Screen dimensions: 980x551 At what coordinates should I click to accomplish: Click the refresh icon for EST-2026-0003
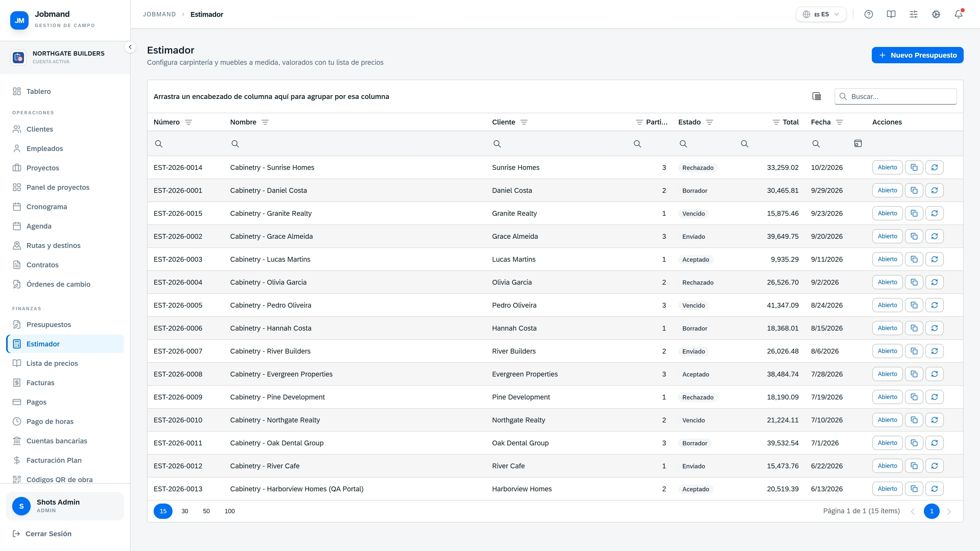pyautogui.click(x=934, y=259)
